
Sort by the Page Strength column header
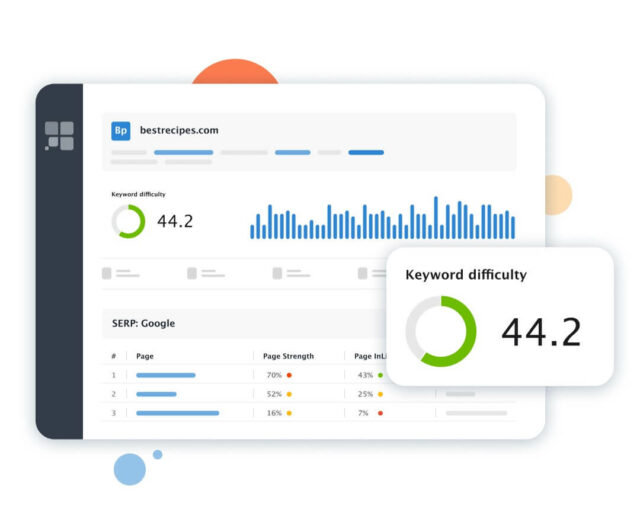(289, 356)
